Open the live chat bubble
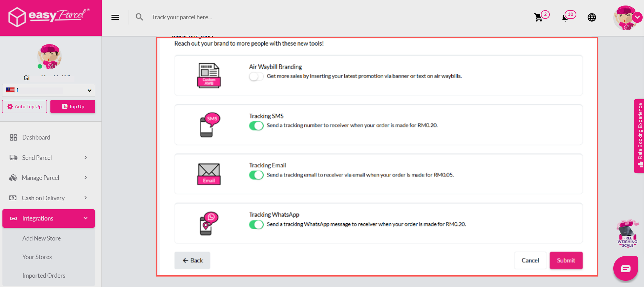Viewport: 644px width, 287px height. (626, 268)
